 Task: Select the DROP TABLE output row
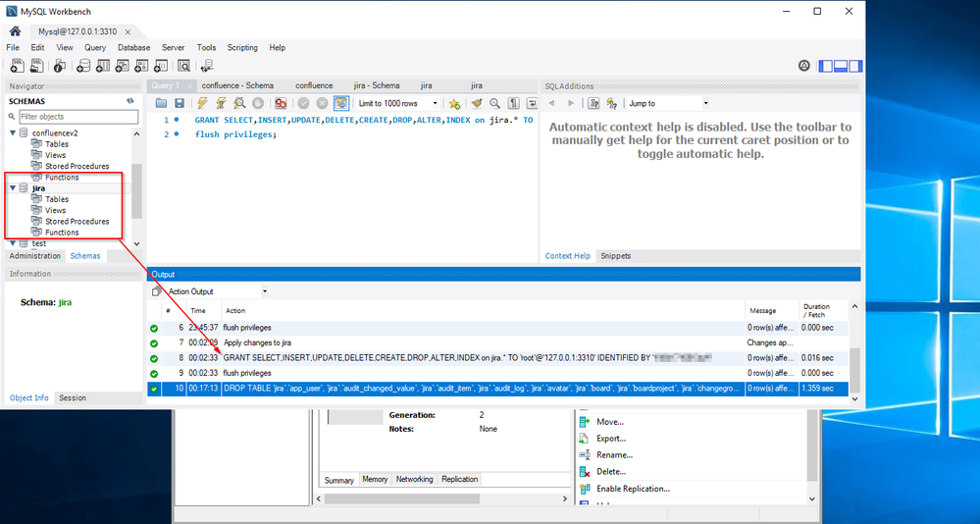pos(498,389)
